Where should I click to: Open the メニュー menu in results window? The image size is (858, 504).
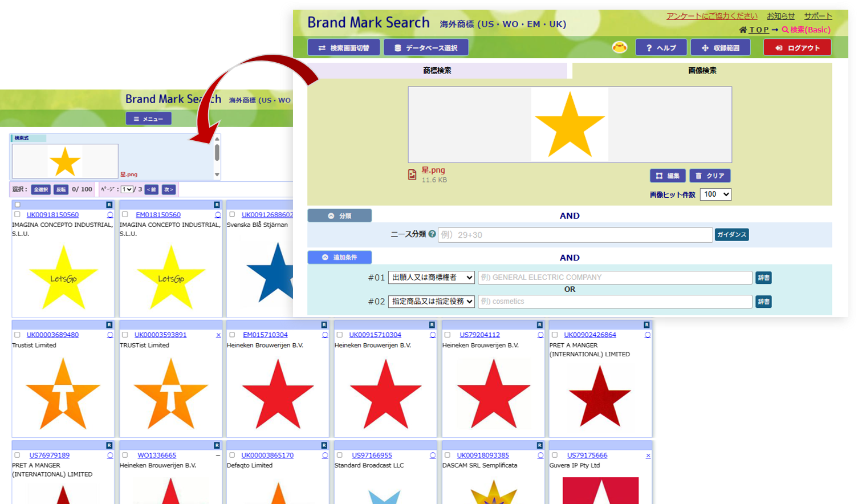pyautogui.click(x=148, y=119)
